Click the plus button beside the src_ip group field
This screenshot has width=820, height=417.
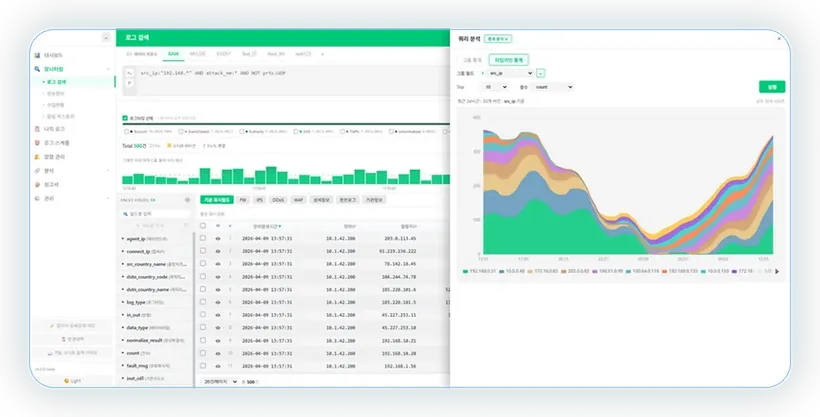tap(541, 74)
